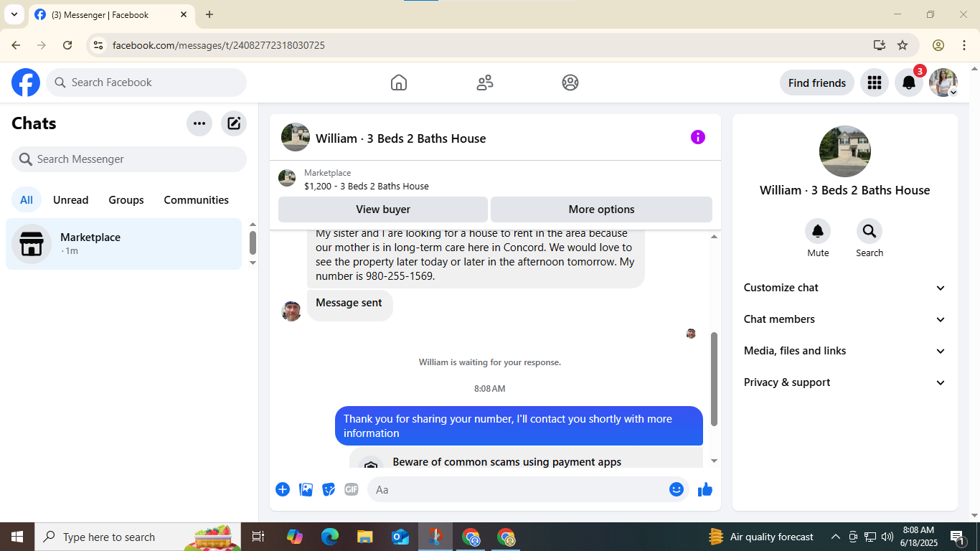Open File Explorer from taskbar
The width and height of the screenshot is (980, 551).
[364, 537]
